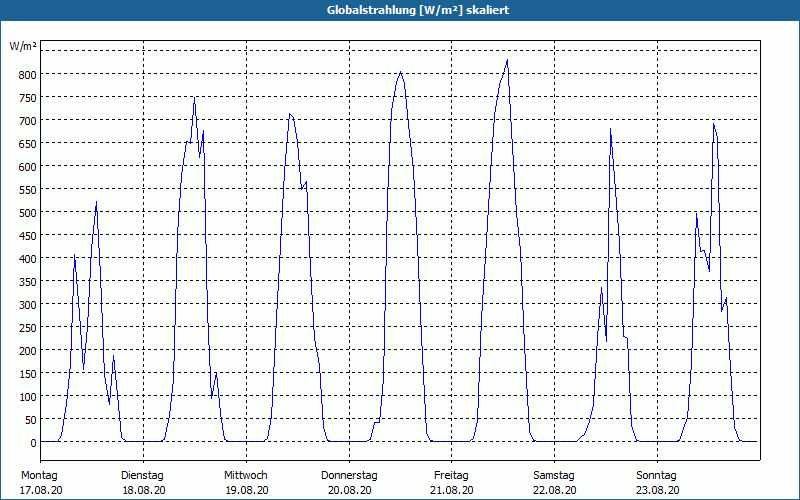The image size is (800, 500).
Task: Select the date 23.08.20
Action: (658, 490)
